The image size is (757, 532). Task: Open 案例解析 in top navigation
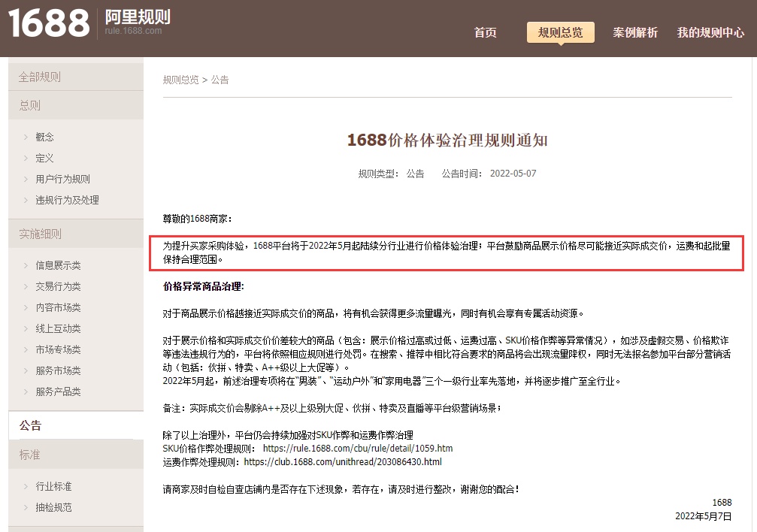[x=635, y=32]
